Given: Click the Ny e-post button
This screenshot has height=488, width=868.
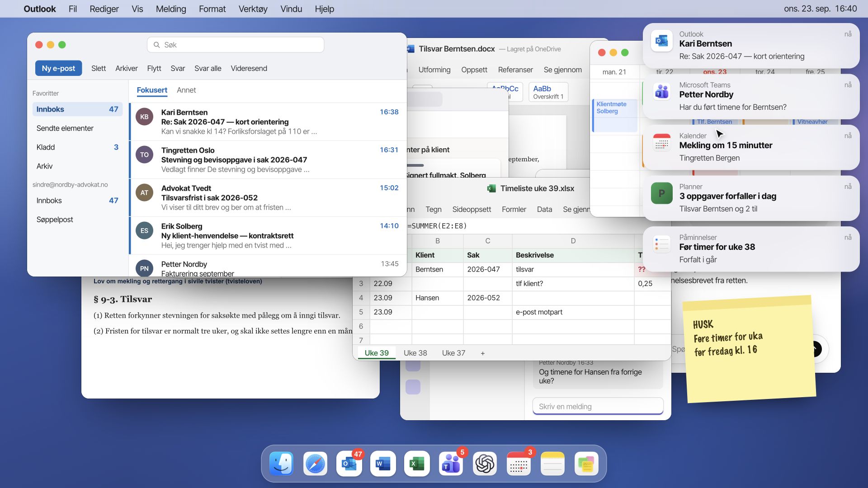Looking at the screenshot, I should tap(59, 68).
